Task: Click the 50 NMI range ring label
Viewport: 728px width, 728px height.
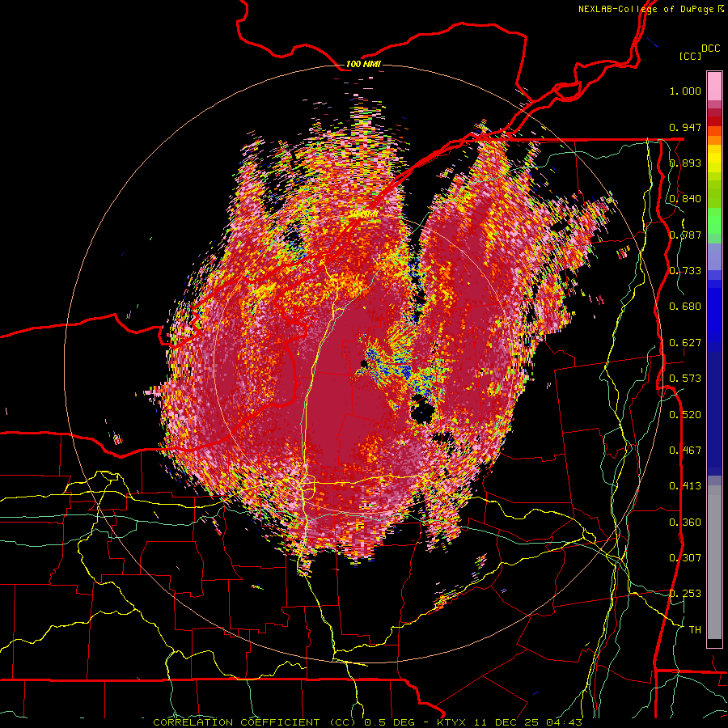Action: tap(363, 214)
